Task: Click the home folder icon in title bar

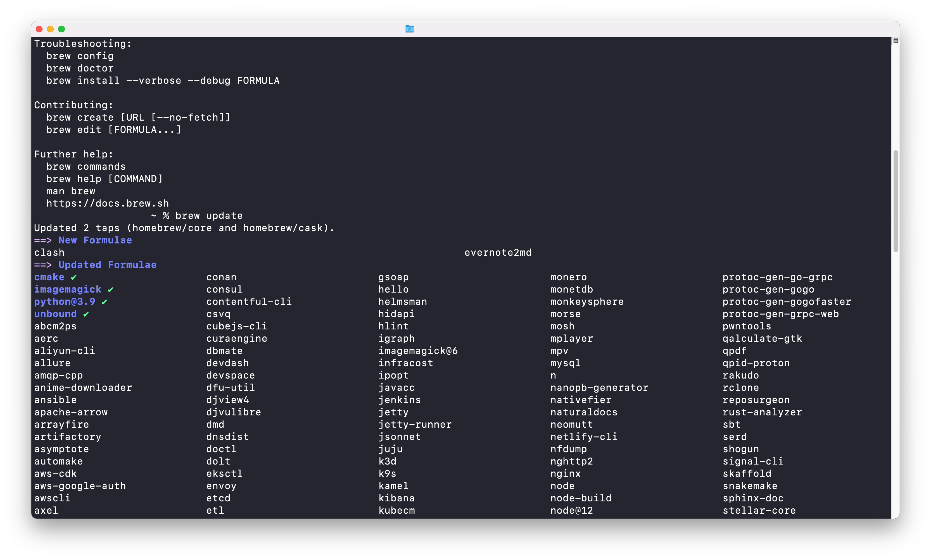Action: pos(409,29)
